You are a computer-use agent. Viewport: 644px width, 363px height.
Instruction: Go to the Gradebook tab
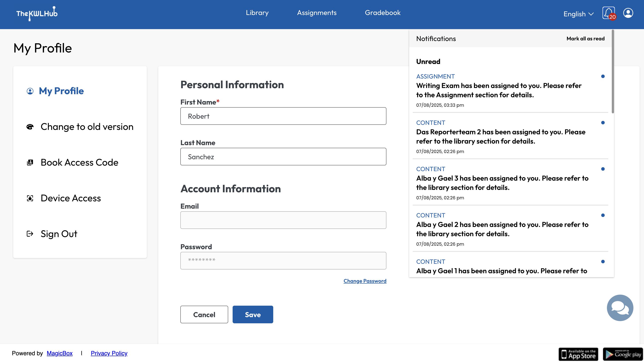pyautogui.click(x=382, y=13)
